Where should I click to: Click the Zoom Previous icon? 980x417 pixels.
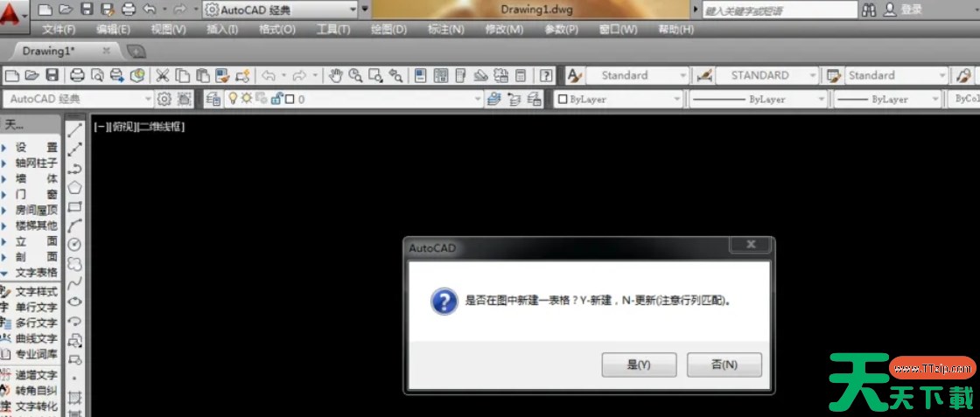pos(395,75)
